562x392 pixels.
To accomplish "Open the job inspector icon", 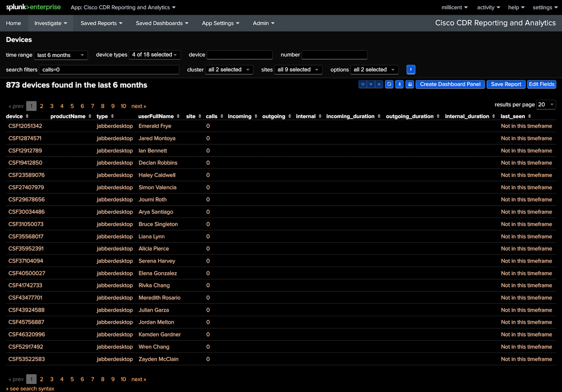I will point(389,84).
